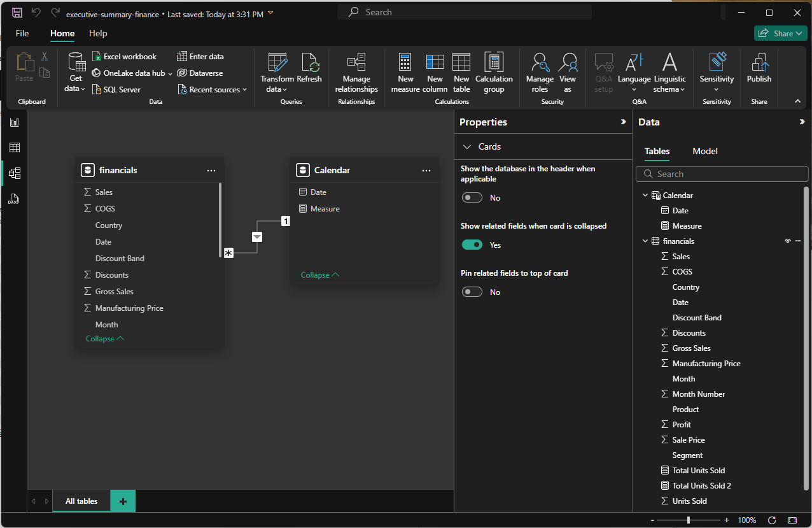Toggle Show the database in header switch
The image size is (812, 528).
(x=472, y=198)
